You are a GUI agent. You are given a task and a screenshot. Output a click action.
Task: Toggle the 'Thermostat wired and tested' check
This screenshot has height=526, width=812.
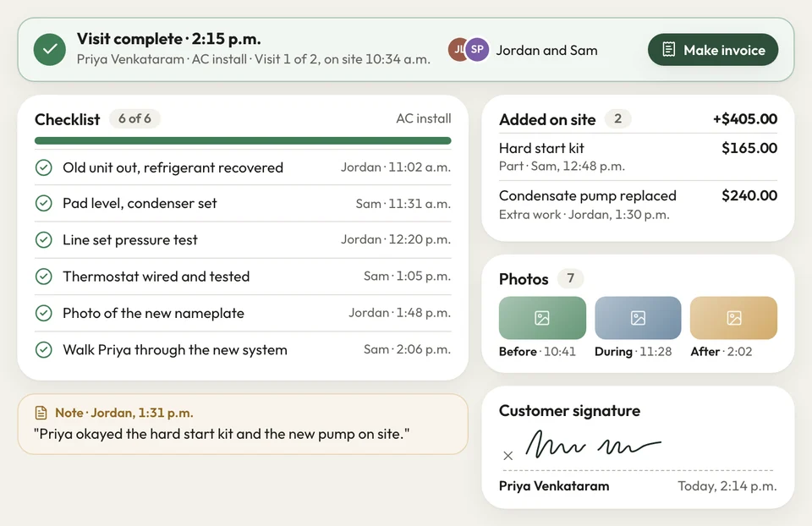coord(43,277)
